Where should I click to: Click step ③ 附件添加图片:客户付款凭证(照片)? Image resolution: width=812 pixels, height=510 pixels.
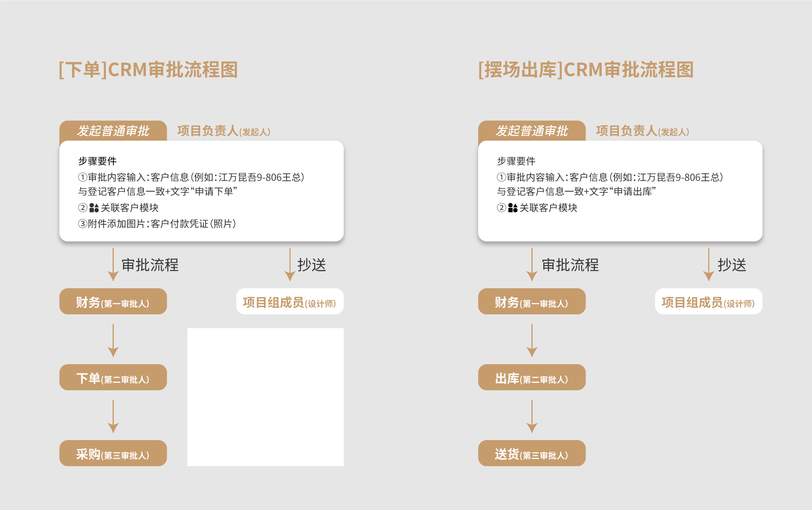tap(157, 224)
